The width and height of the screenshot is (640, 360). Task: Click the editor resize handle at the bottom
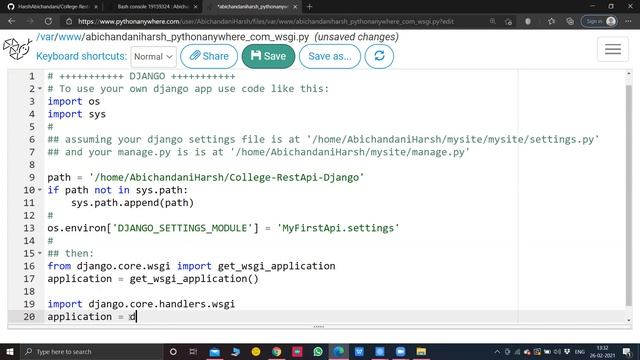[318, 327]
